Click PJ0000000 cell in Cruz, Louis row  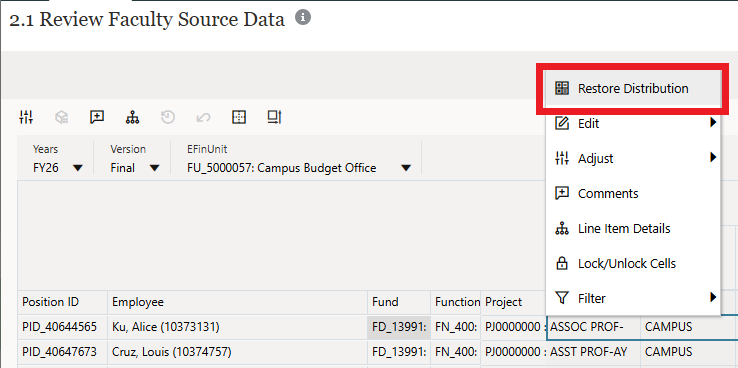pyautogui.click(x=513, y=352)
